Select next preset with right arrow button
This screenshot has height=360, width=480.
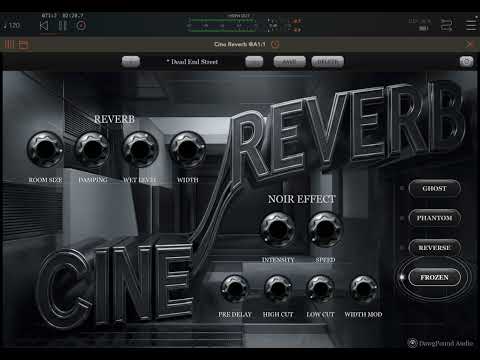254,62
